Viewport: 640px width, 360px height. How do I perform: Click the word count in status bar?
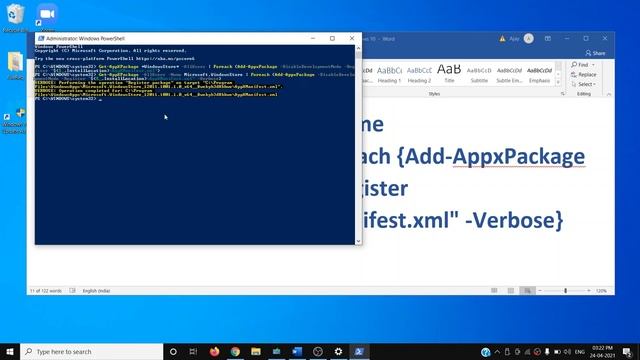coord(46,291)
